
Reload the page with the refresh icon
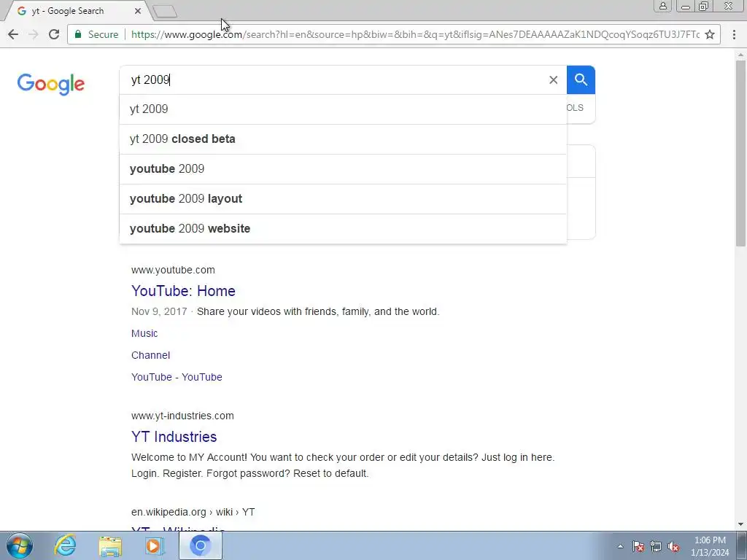click(54, 34)
